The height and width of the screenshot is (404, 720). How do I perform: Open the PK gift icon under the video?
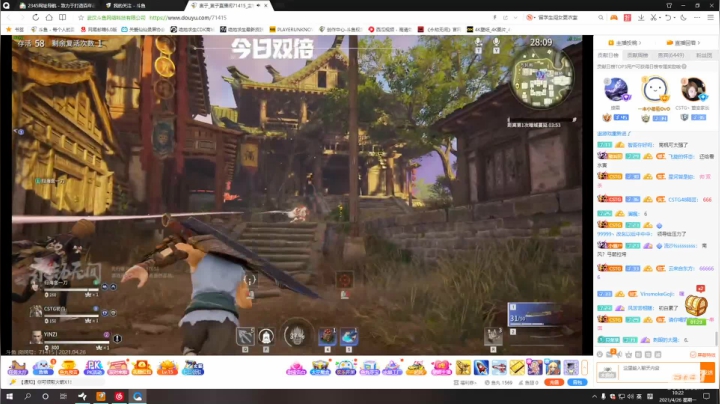click(94, 367)
